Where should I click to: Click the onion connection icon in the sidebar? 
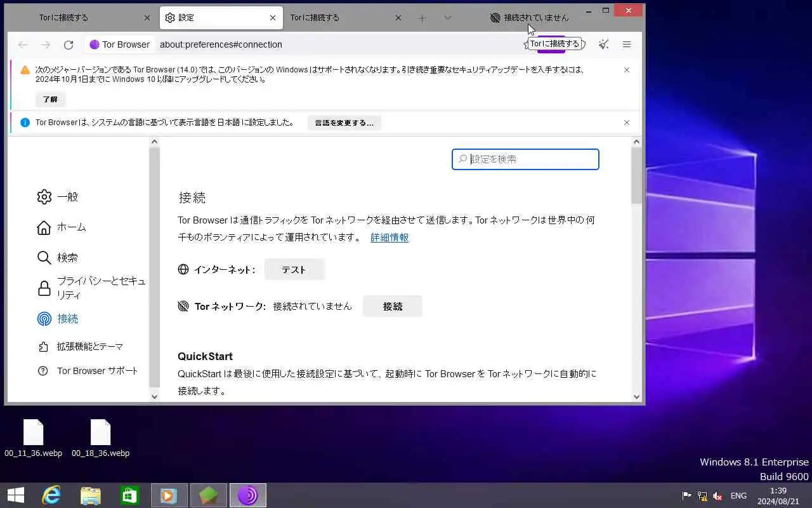[44, 319]
